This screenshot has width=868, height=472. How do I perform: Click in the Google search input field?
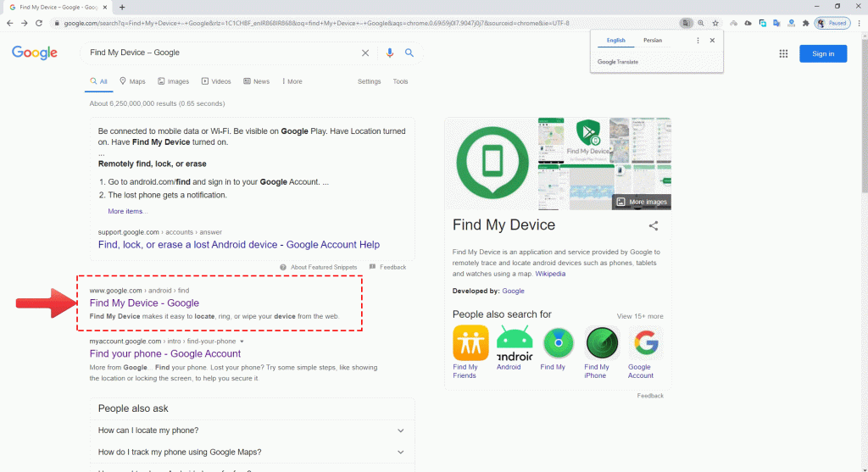[221, 53]
